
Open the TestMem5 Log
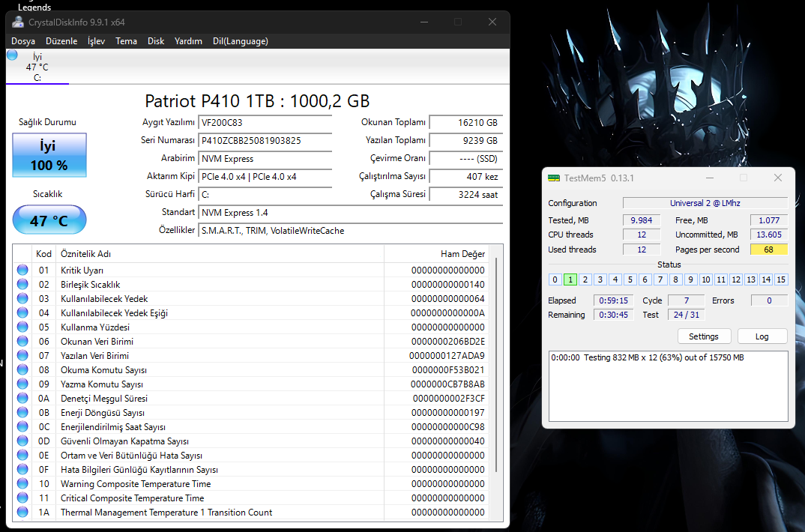[762, 336]
